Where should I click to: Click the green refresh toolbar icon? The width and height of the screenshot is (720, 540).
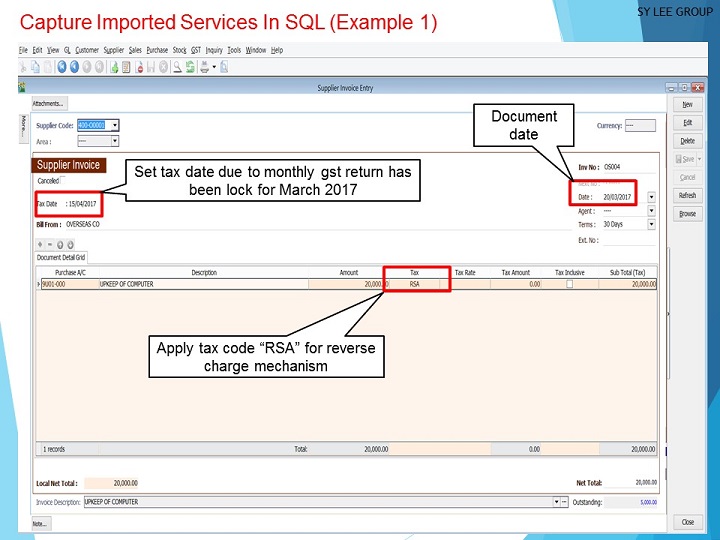pos(189,67)
